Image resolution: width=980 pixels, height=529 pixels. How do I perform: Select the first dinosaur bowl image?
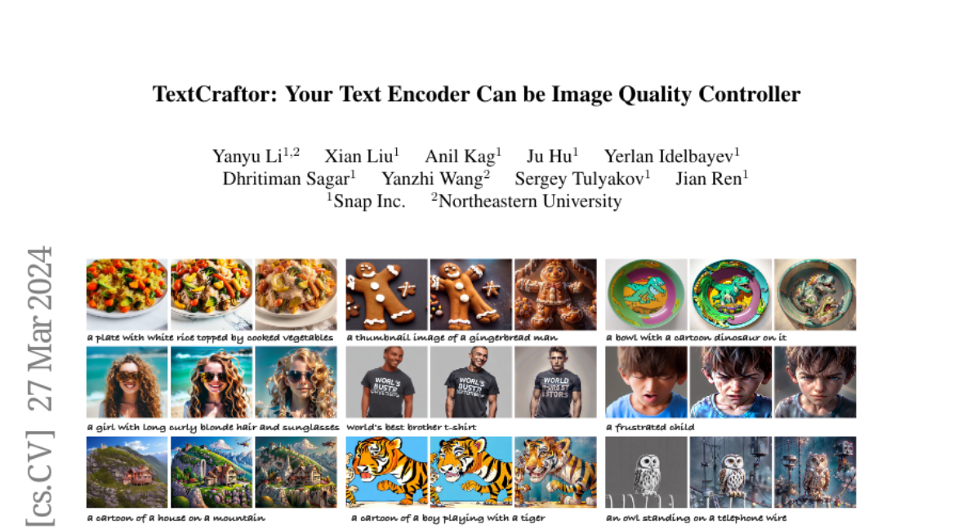(x=647, y=295)
